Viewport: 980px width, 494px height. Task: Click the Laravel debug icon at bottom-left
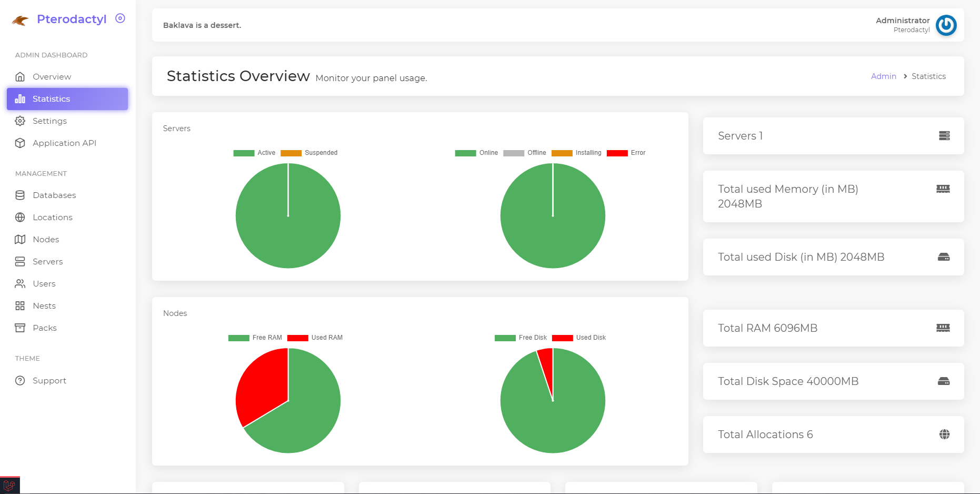(9, 485)
